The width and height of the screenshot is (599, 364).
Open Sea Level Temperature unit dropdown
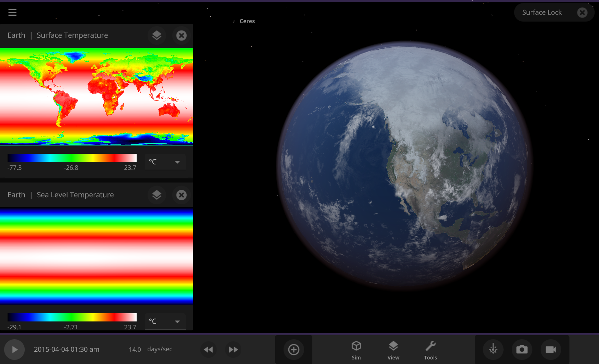coord(165,321)
